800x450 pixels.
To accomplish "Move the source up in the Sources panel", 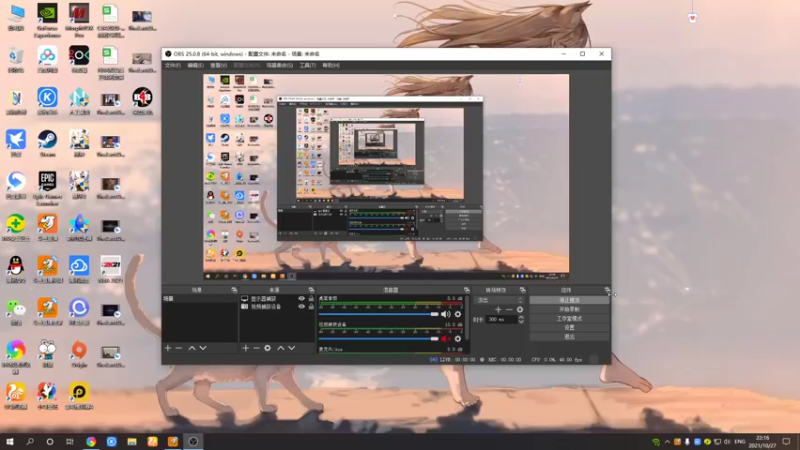I will pyautogui.click(x=281, y=348).
